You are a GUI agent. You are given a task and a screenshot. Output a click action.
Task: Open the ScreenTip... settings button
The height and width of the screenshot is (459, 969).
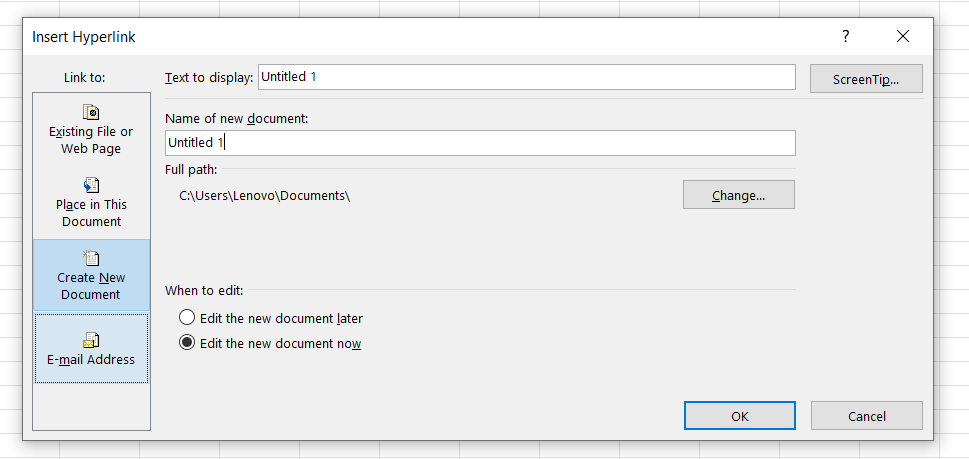pyautogui.click(x=866, y=79)
